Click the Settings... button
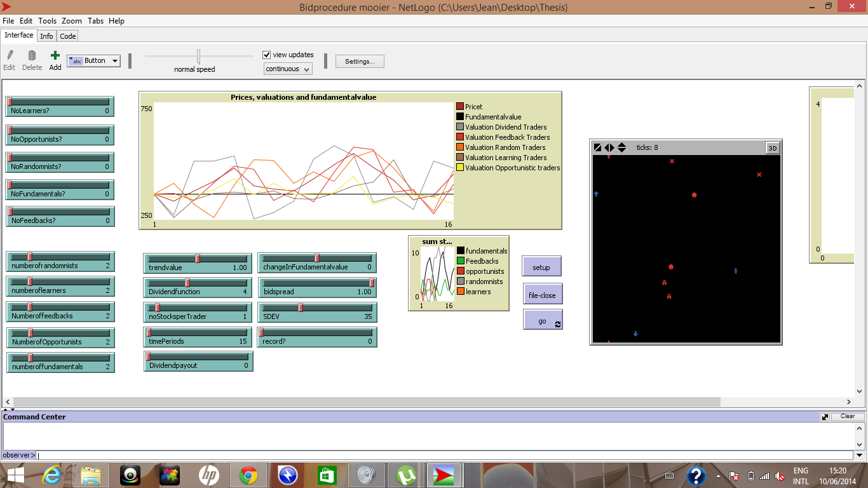868x488 pixels. point(360,62)
